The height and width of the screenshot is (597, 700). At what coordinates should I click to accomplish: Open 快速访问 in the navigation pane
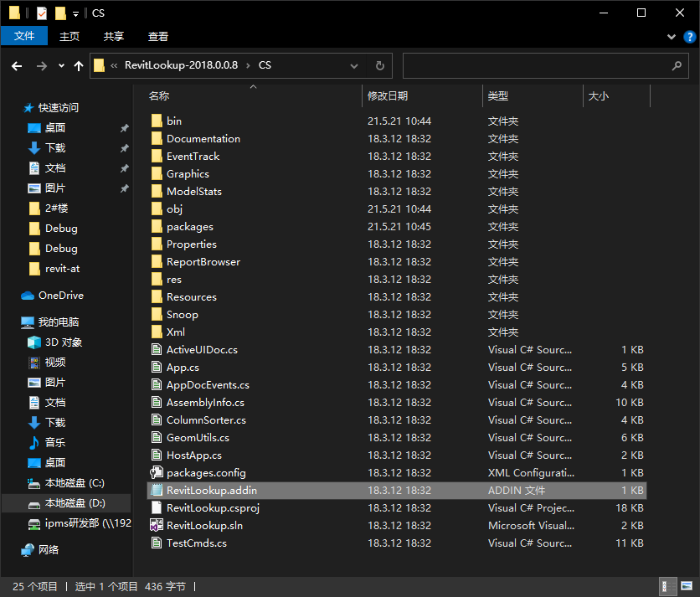[x=58, y=108]
